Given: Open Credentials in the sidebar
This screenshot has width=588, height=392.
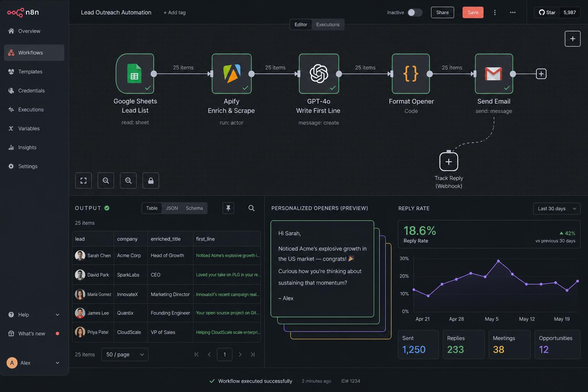Looking at the screenshot, I should pos(34,91).
